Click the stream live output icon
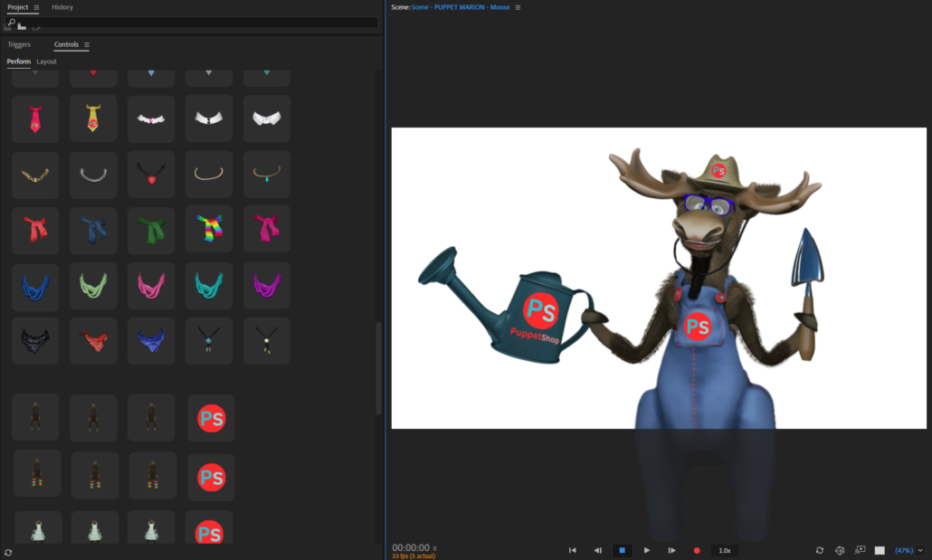 (x=861, y=550)
